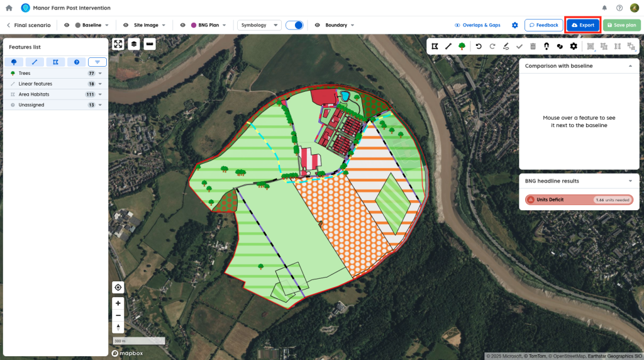Toggle Baseline layer visibility eye
The width and height of the screenshot is (644, 360).
pyautogui.click(x=67, y=25)
